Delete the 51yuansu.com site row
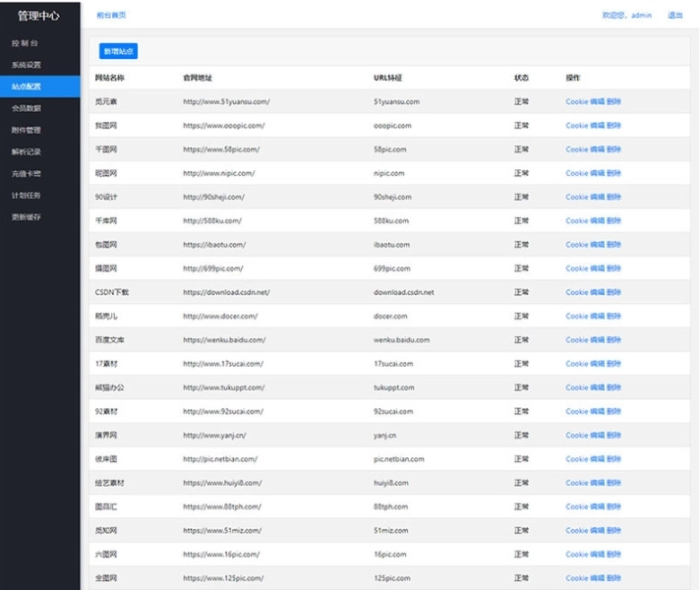This screenshot has width=700, height=590. point(613,102)
